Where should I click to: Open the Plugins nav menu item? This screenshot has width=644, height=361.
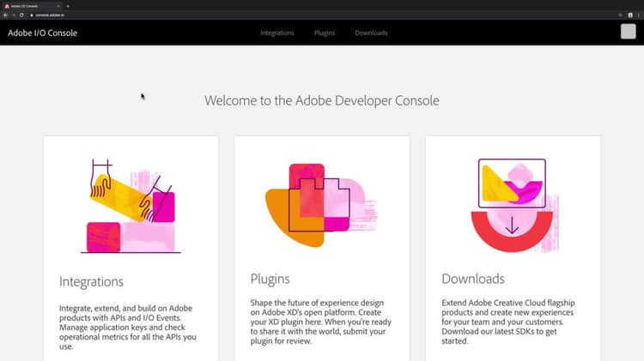coord(325,33)
